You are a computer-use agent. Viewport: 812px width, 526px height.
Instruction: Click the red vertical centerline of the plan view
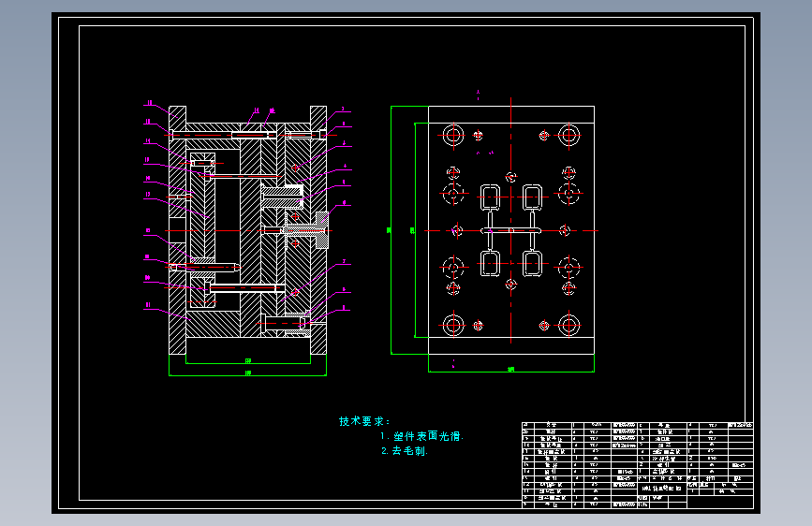511,221
